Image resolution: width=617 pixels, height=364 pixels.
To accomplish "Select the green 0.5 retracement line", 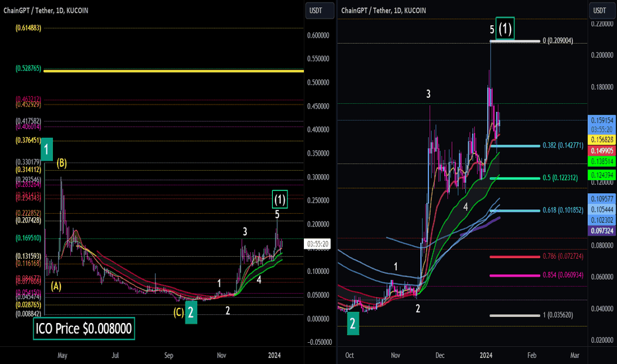I will (x=514, y=178).
